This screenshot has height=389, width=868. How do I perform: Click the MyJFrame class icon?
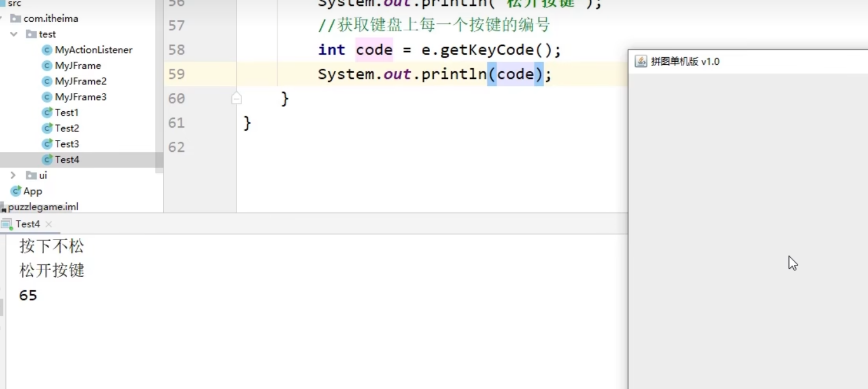pos(47,66)
